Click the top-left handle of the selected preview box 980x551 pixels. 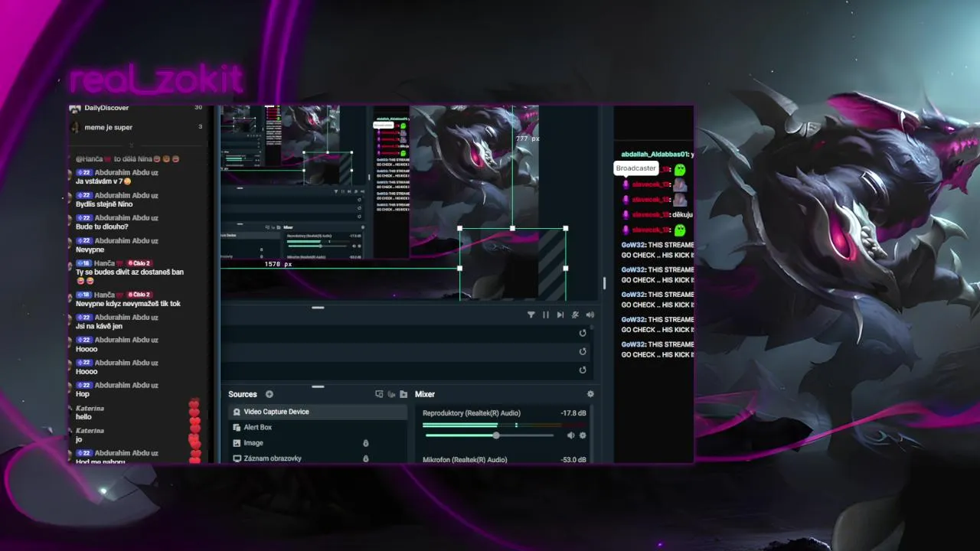[x=459, y=228]
